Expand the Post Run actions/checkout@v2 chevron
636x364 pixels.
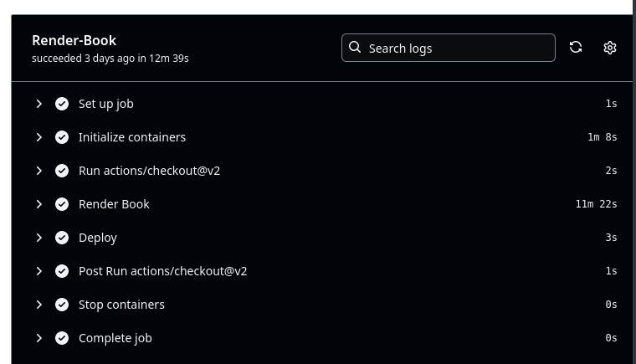click(39, 271)
